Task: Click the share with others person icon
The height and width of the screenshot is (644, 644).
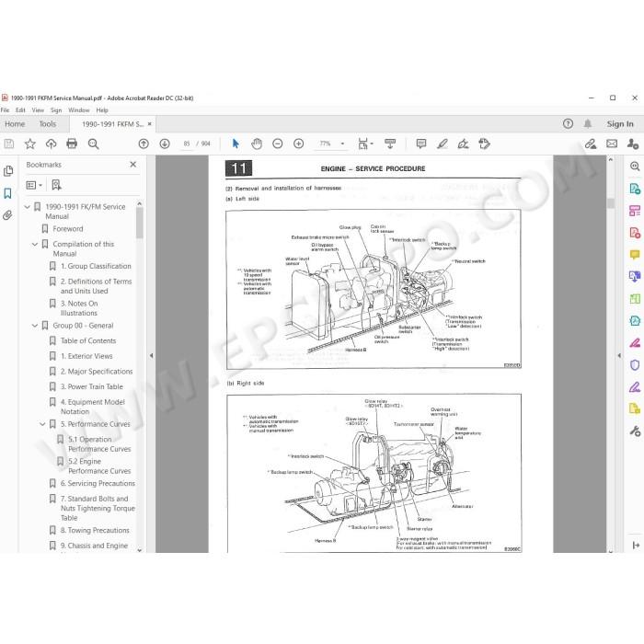Action: coord(633,144)
